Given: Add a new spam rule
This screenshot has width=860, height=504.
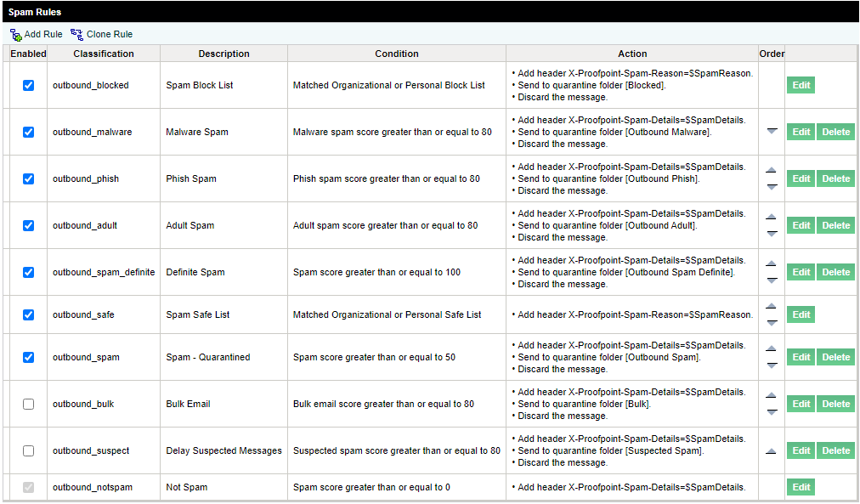Looking at the screenshot, I should (x=35, y=34).
